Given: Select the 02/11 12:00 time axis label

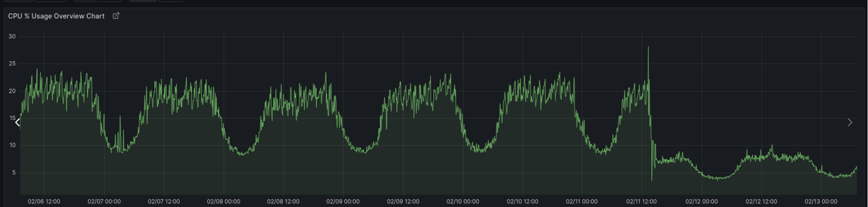Looking at the screenshot, I should [642, 201].
